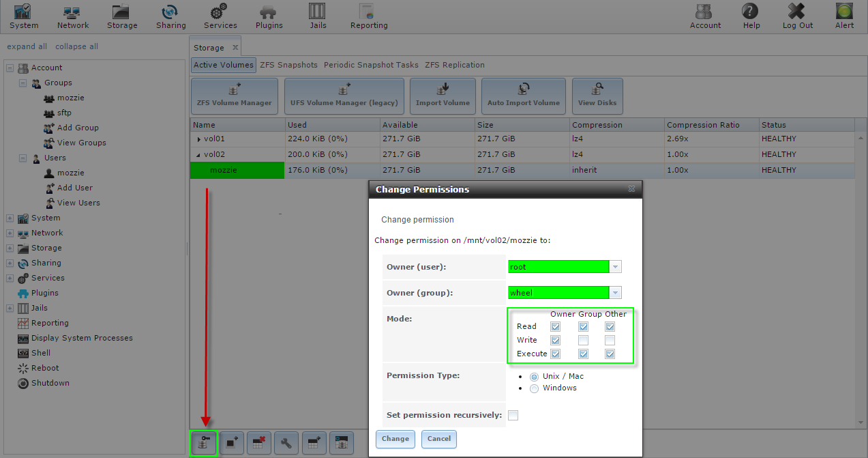Image resolution: width=868 pixels, height=458 pixels.
Task: Click Add User in the sidebar tree
Action: [x=74, y=188]
